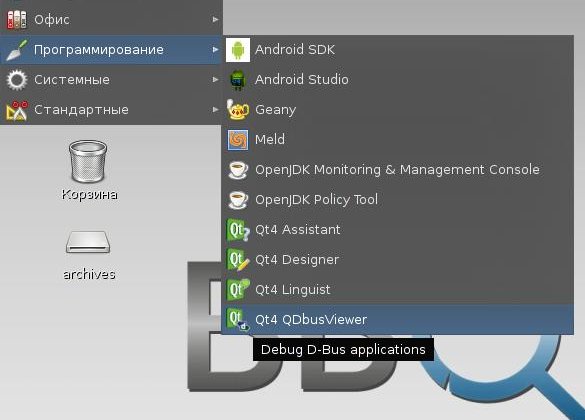Image resolution: width=585 pixels, height=420 pixels.
Task: Click the OpenJDK Policy Tool cup icon
Action: point(238,200)
